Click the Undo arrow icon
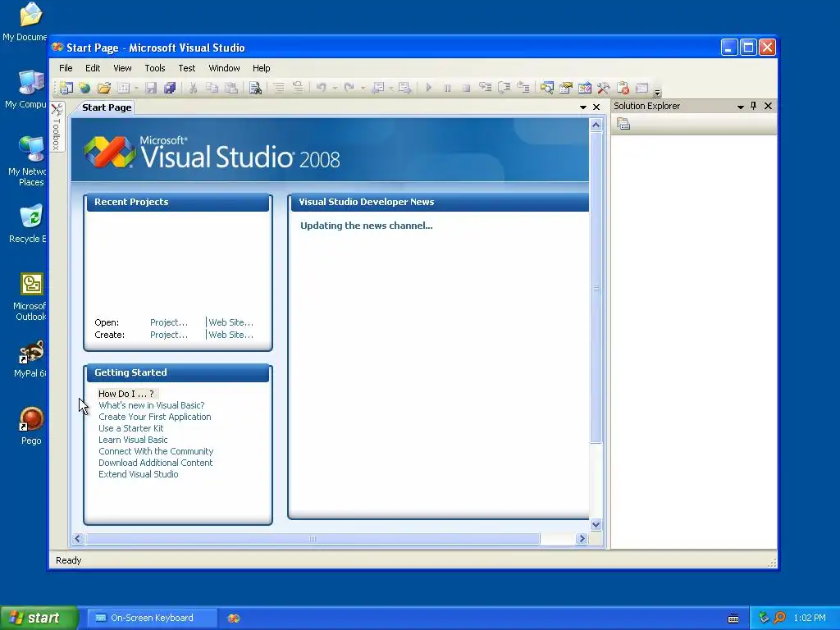Viewport: 840px width, 630px height. click(322, 88)
